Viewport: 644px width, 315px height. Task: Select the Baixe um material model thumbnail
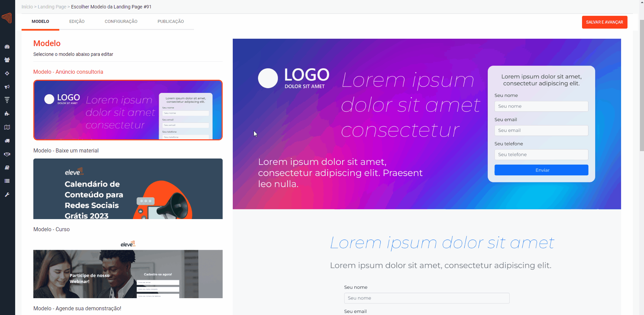[128, 189]
